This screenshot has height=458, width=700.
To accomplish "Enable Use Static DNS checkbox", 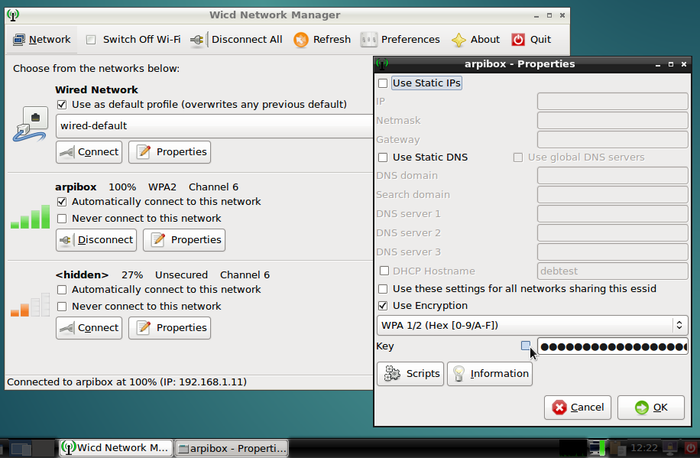I will [x=383, y=158].
